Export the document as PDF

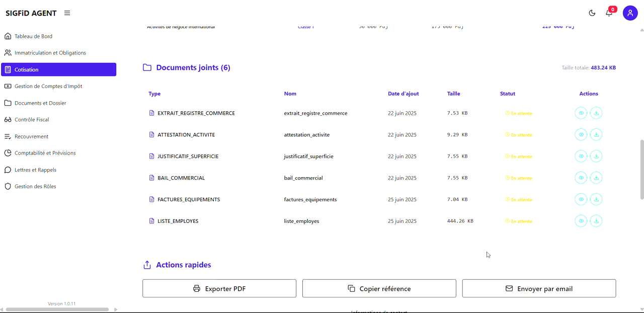219,288
